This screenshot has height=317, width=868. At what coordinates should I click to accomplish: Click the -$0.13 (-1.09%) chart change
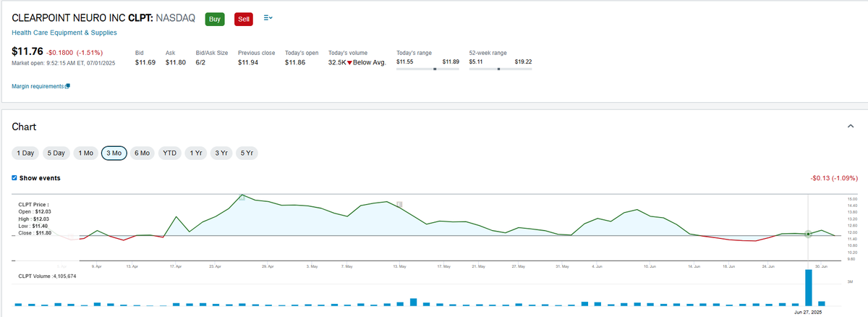(x=833, y=177)
